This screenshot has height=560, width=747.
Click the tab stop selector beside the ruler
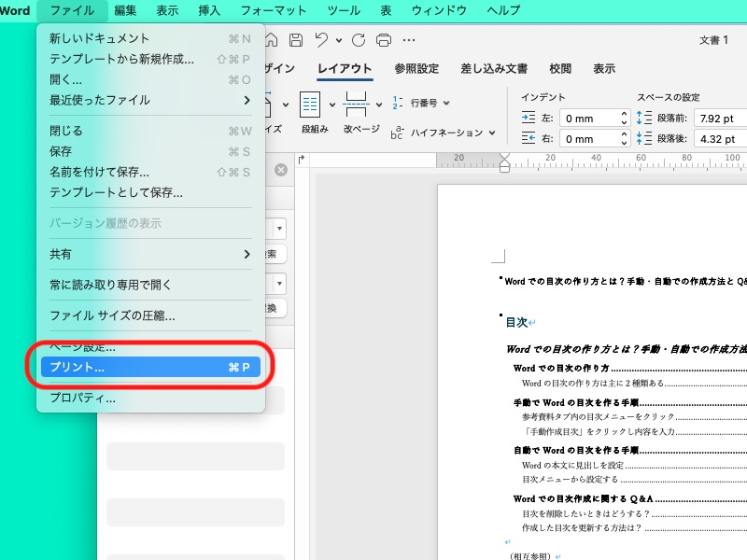point(302,161)
